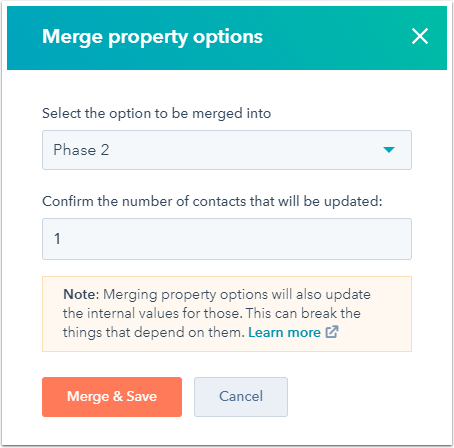Select the "Phase 2" text in the dropdown
Screen dimensions: 454x448
[81, 150]
